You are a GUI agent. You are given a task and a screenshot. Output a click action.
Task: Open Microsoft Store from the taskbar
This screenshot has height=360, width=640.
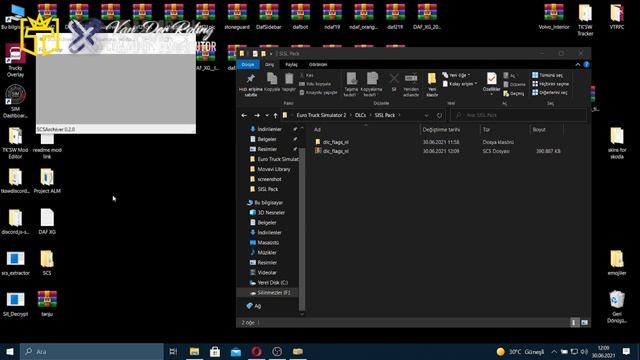coord(215,351)
